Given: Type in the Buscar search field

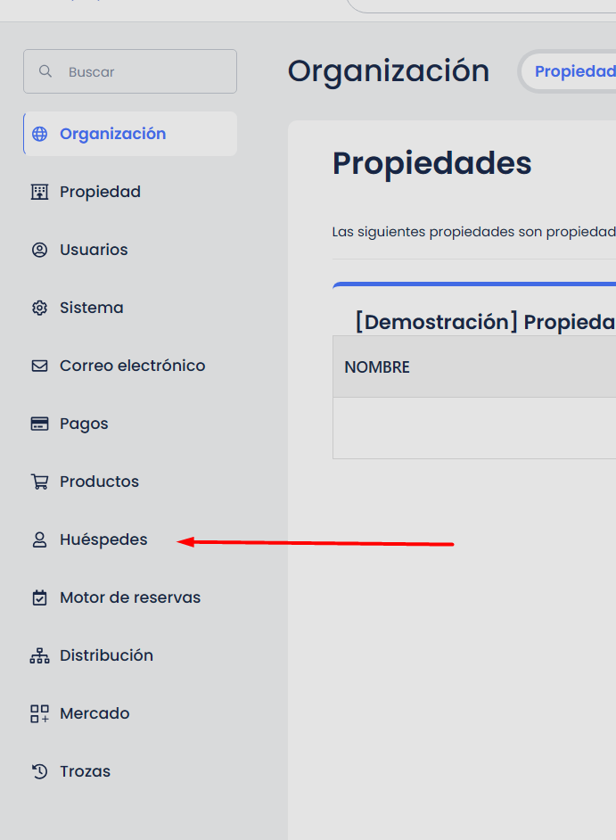Looking at the screenshot, I should pos(143,71).
